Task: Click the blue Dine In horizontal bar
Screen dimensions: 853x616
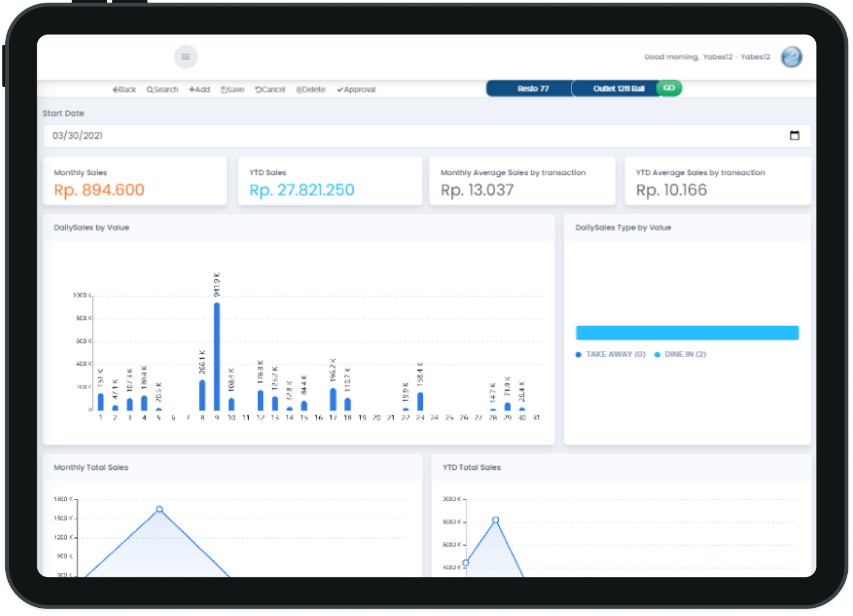Action: point(687,333)
